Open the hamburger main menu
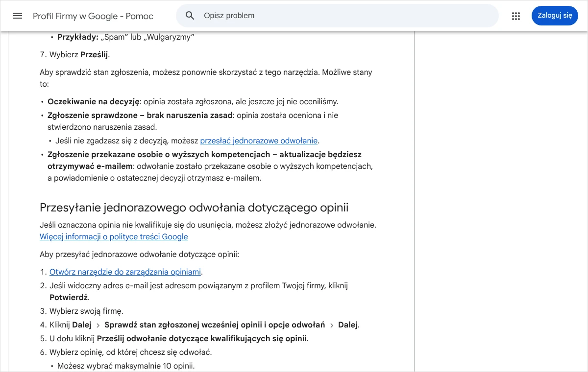The width and height of the screenshot is (588, 372). (18, 16)
